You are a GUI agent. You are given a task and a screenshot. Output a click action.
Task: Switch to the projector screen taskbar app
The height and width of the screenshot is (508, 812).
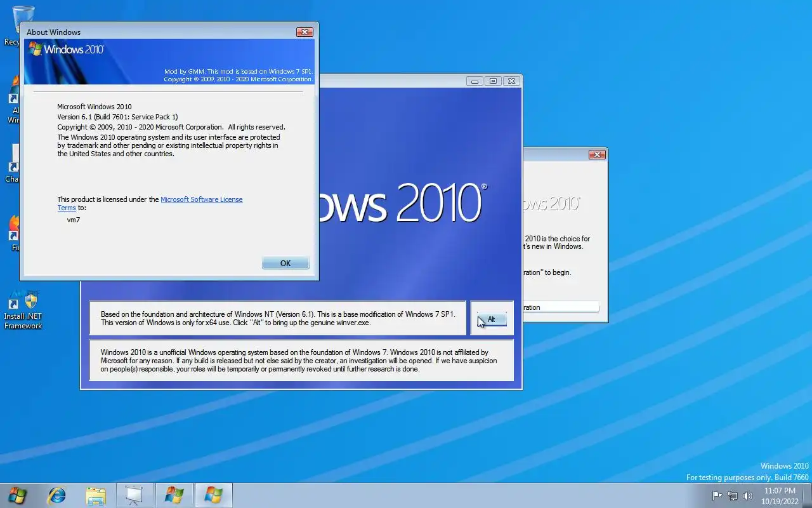pyautogui.click(x=134, y=495)
